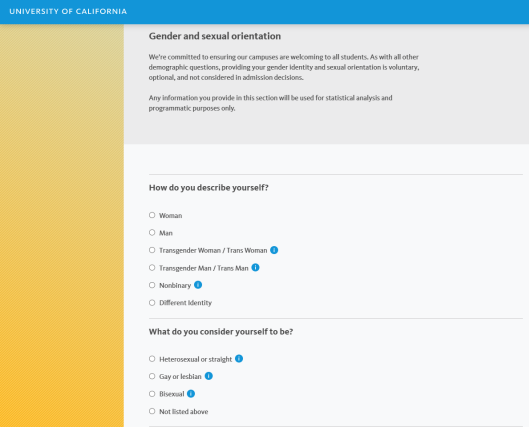Screen dimensions: 529x428
Task: Click the Gender and sexual orientation heading
Action: 215,36
